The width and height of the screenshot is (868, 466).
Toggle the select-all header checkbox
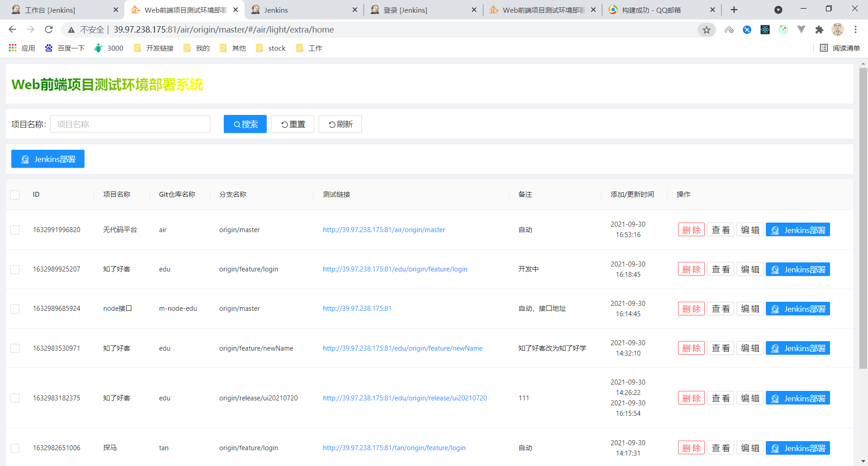(x=15, y=195)
